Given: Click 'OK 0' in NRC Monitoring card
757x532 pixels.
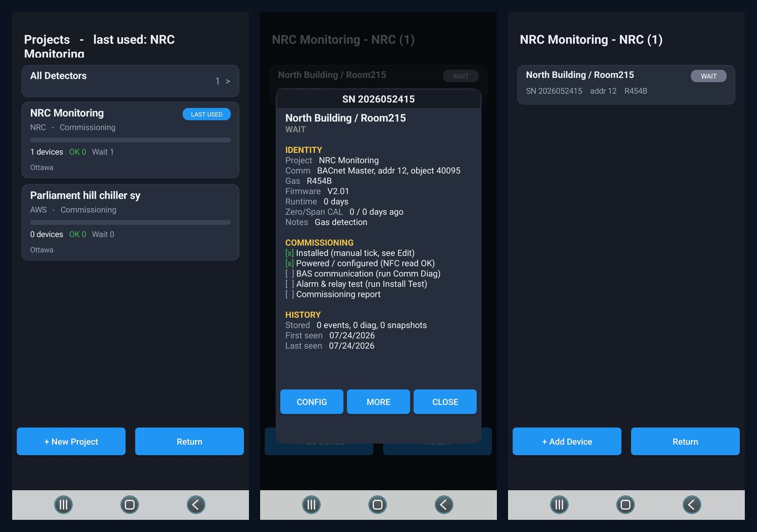Looking at the screenshot, I should click(78, 152).
